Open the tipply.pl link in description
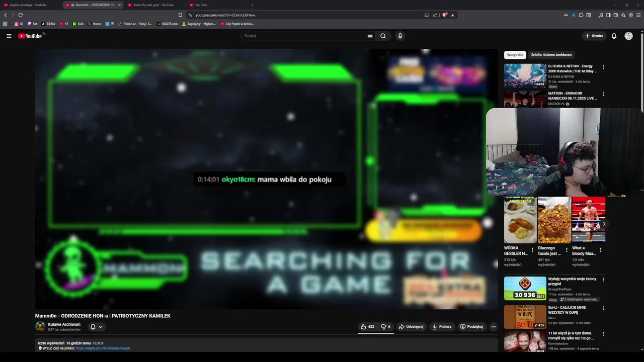Viewport: 644px width, 362px height. (103, 348)
